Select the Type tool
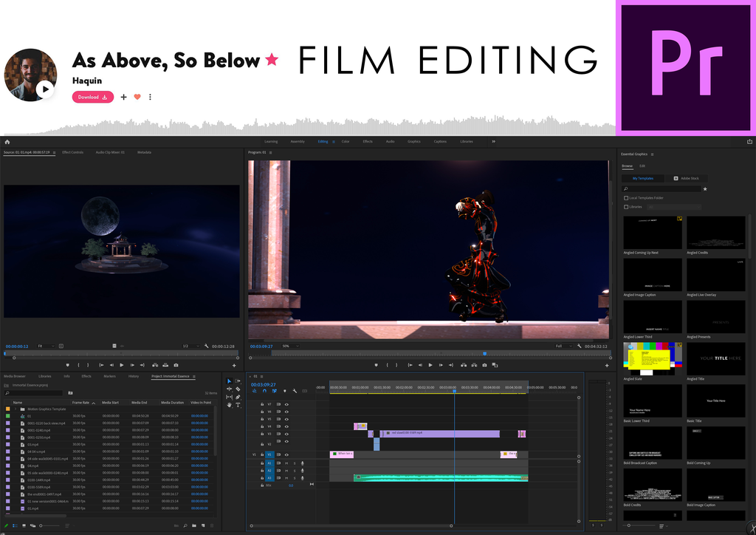 click(x=238, y=405)
